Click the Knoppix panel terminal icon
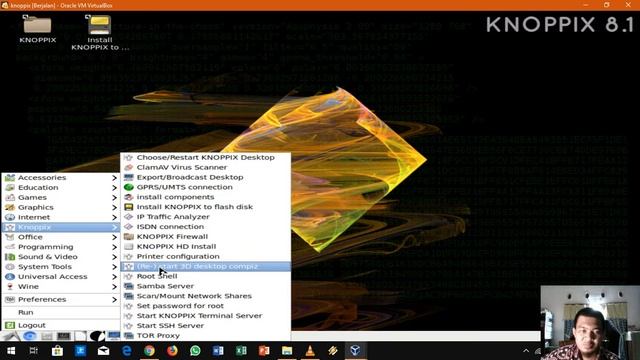 64,336
